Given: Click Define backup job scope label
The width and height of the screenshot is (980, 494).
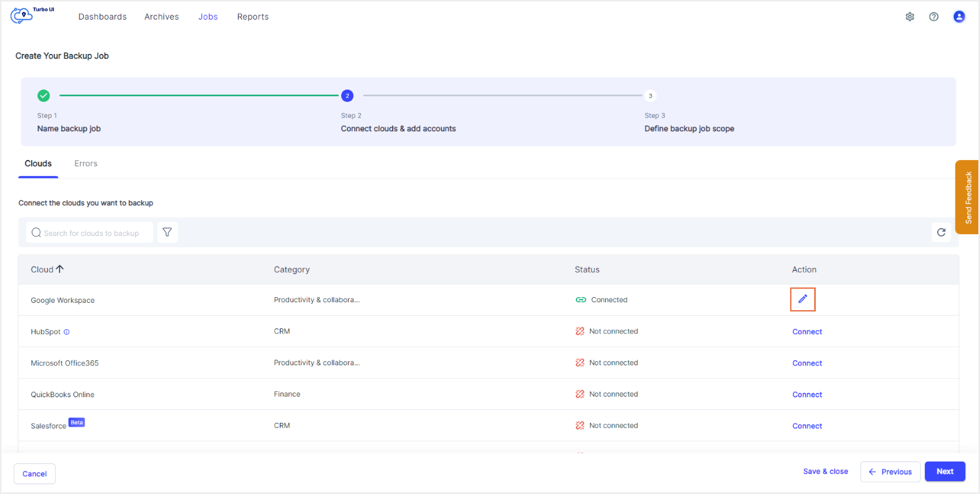Looking at the screenshot, I should pos(689,129).
